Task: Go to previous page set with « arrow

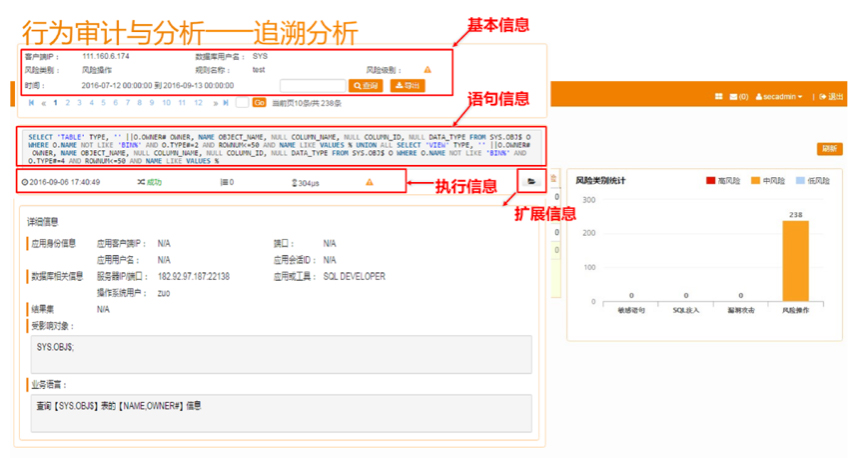Action: [x=42, y=102]
